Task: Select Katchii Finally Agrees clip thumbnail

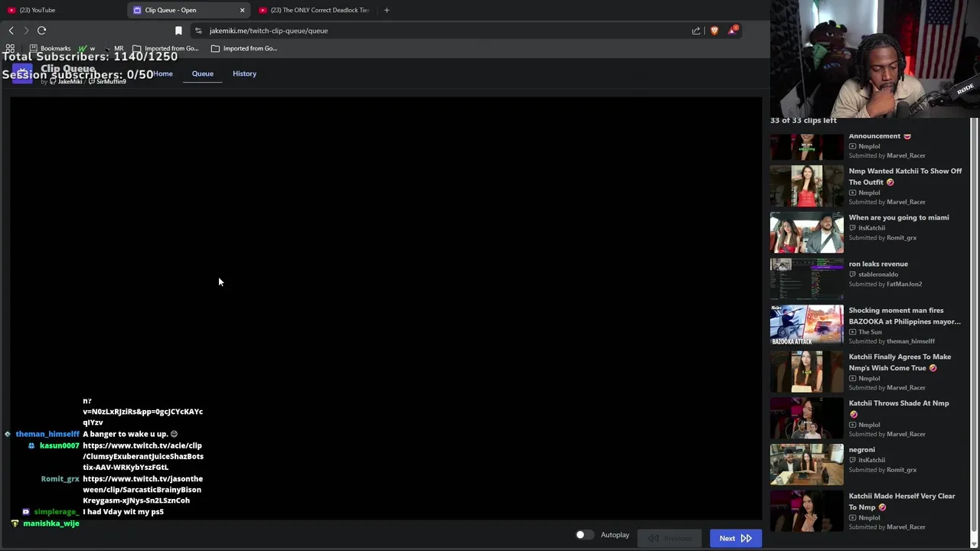Action: [806, 372]
